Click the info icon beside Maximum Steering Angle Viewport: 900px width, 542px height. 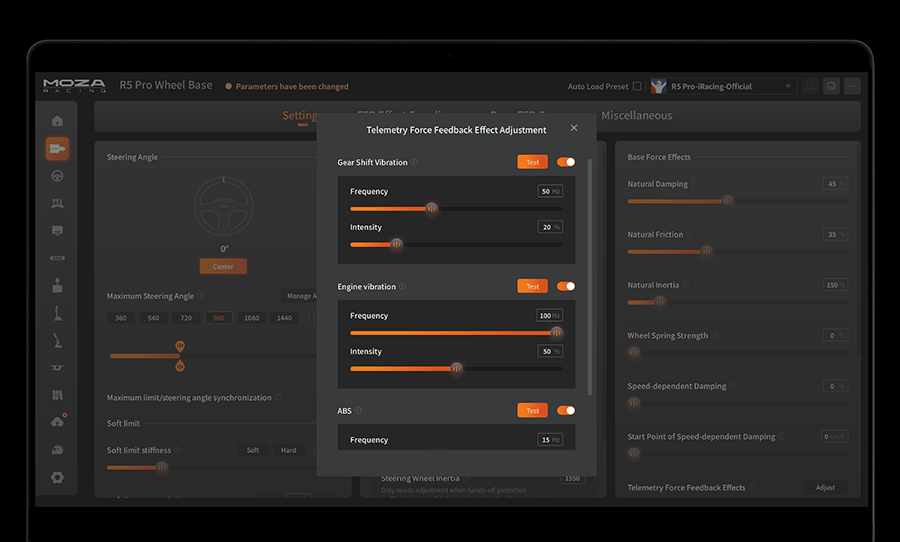tap(201, 296)
